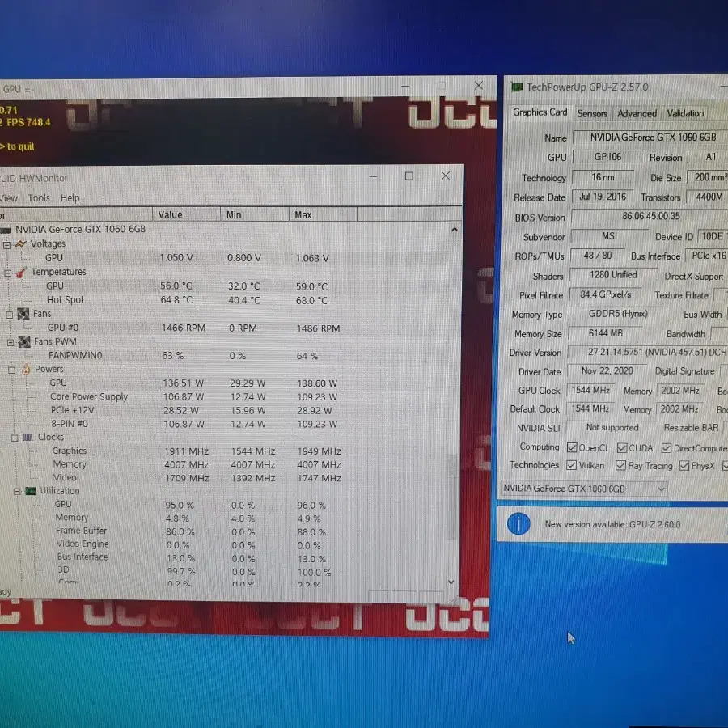This screenshot has width=728, height=728.
Task: Click the Value column header
Action: [186, 214]
